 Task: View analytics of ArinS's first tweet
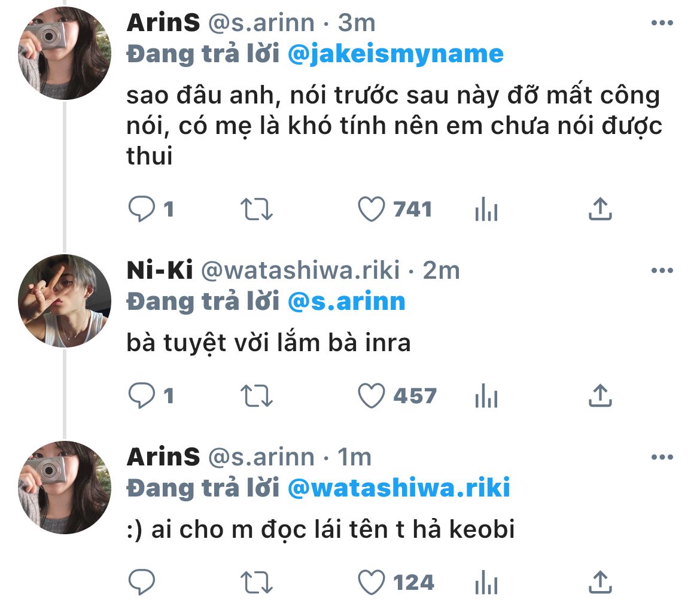coord(486,209)
